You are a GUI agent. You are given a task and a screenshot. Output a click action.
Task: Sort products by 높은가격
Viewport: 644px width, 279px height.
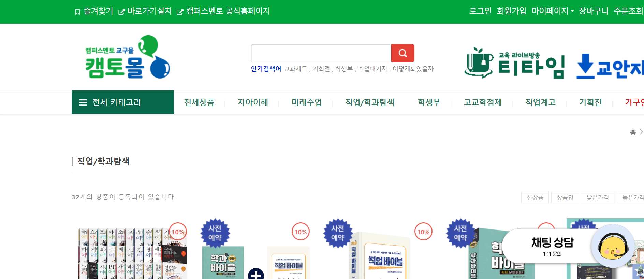click(x=631, y=197)
